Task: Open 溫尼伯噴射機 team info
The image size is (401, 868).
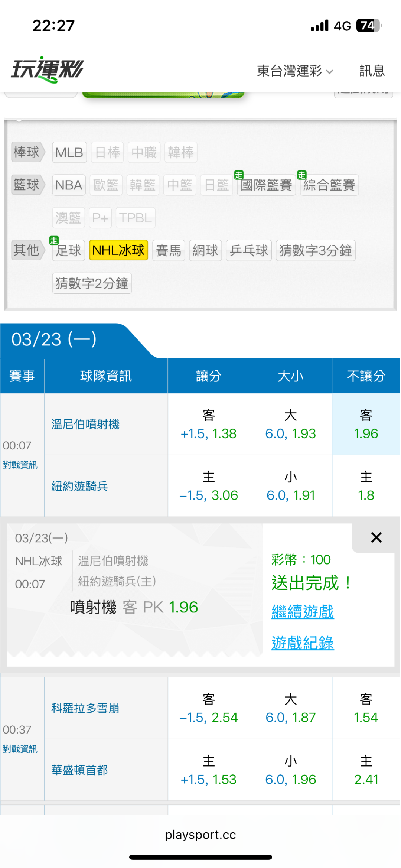Action: tap(85, 424)
